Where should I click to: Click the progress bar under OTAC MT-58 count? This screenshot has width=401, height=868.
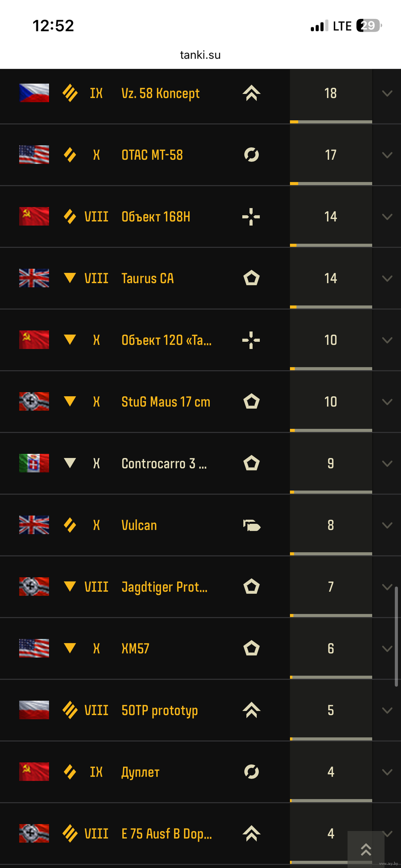tap(331, 184)
